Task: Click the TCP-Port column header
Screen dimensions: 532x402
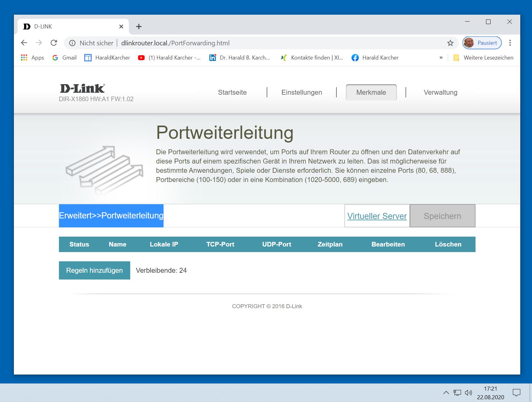Action: tap(220, 244)
